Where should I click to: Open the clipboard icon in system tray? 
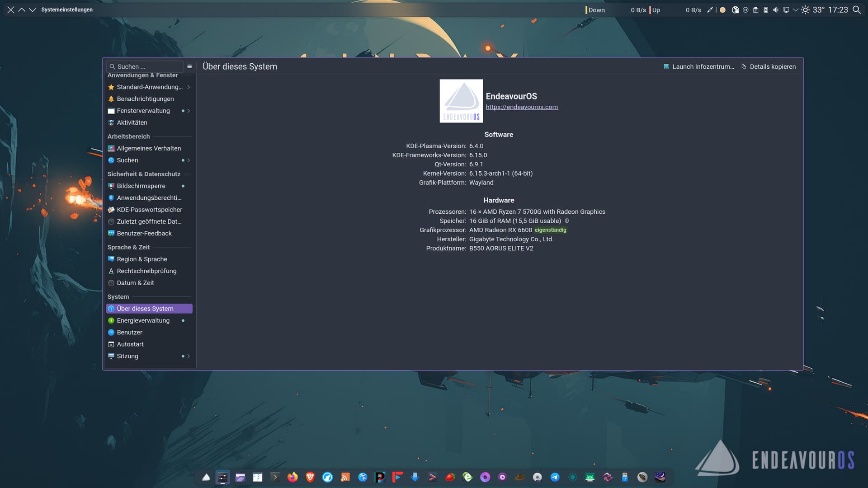click(755, 9)
